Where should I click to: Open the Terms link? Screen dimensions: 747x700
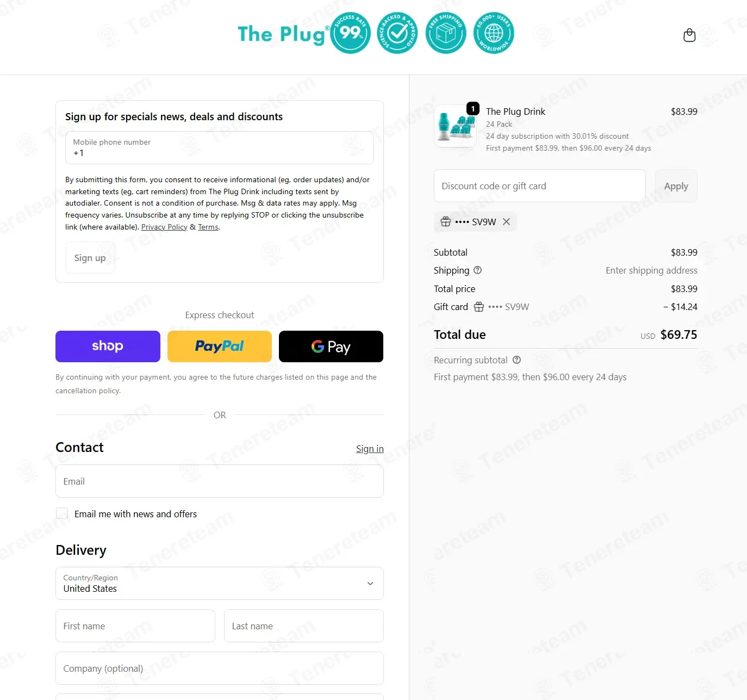(x=208, y=227)
